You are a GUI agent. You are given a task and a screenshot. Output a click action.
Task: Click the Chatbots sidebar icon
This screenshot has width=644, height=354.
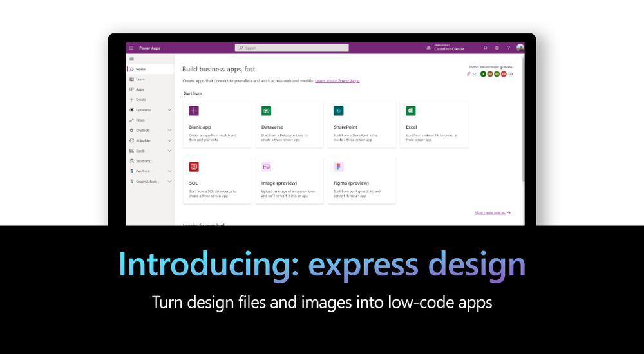(131, 130)
